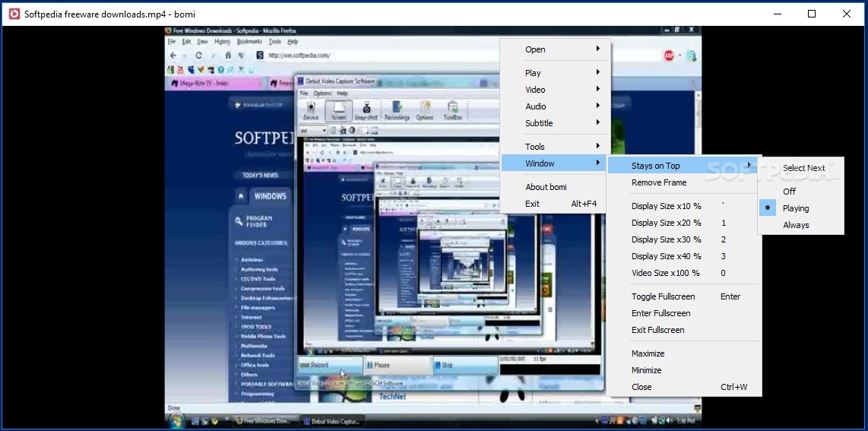Image resolution: width=868 pixels, height=431 pixels.
Task: Click WINDOWS tab on Softpedia page
Action: click(x=270, y=196)
